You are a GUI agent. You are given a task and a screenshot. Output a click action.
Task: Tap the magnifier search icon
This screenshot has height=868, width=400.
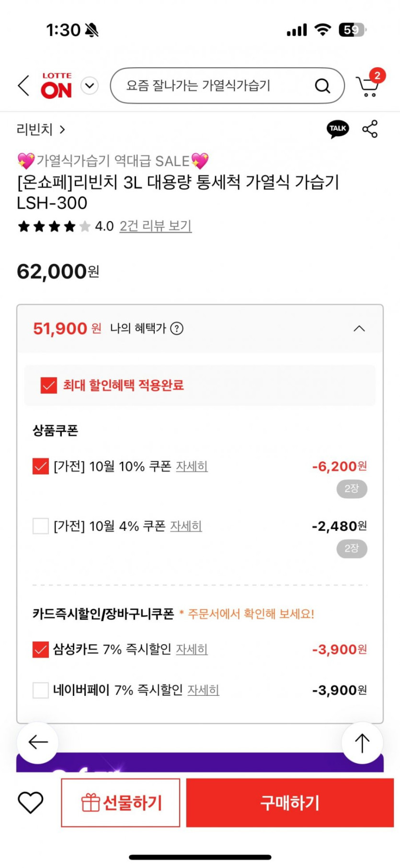click(322, 86)
